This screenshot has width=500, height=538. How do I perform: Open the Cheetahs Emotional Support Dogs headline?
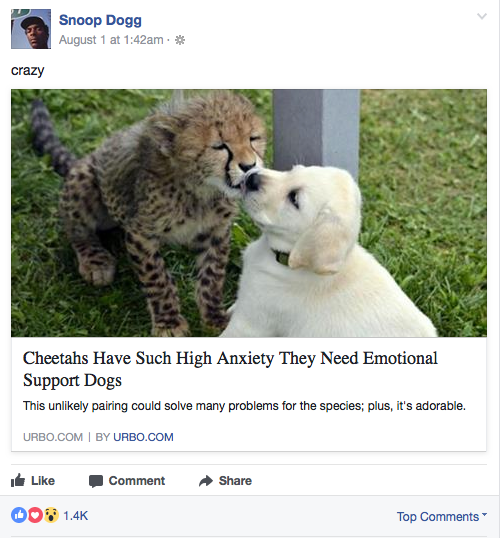[230, 369]
